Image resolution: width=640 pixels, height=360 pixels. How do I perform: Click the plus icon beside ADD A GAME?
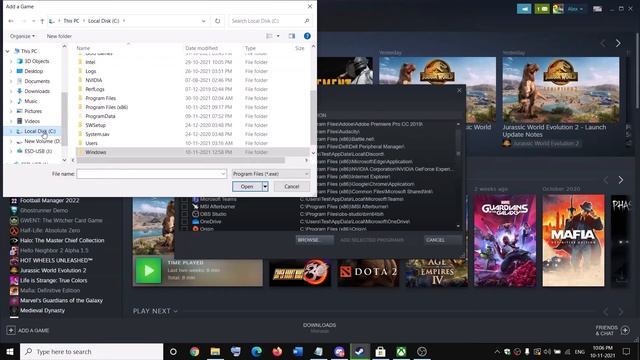pos(11,330)
